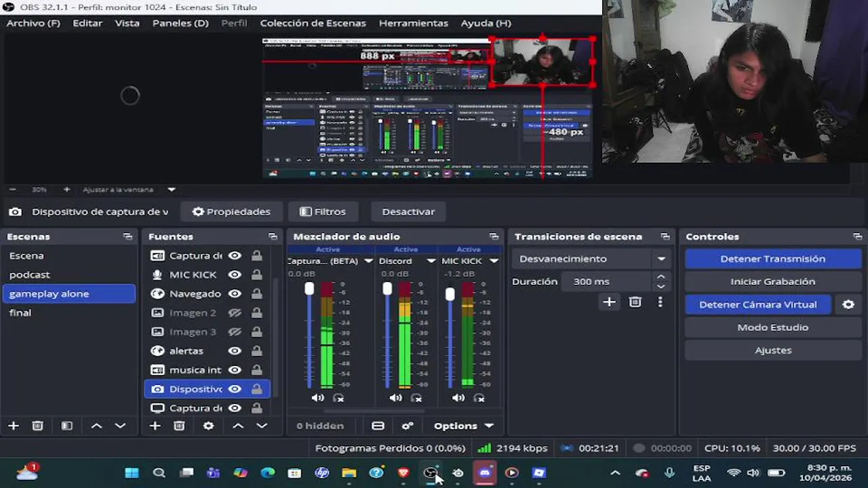Viewport: 868px width, 488px height.
Task: Show the Imagen 3 source
Action: coord(235,331)
